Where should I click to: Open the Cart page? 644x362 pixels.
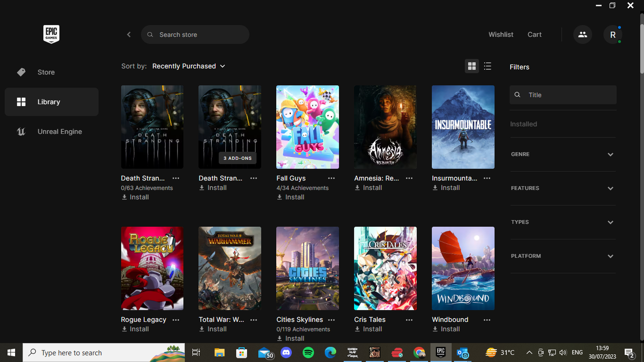point(534,35)
